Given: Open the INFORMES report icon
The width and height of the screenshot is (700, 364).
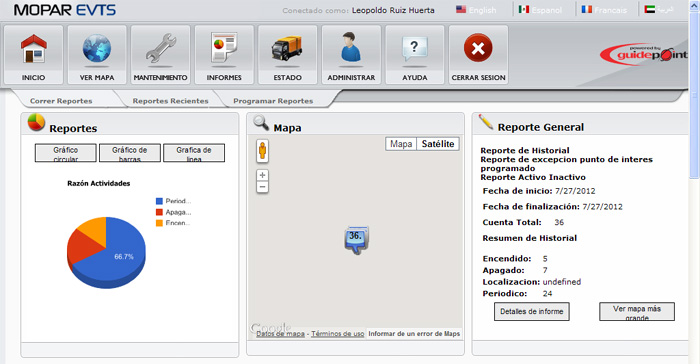Looking at the screenshot, I should coord(224,48).
